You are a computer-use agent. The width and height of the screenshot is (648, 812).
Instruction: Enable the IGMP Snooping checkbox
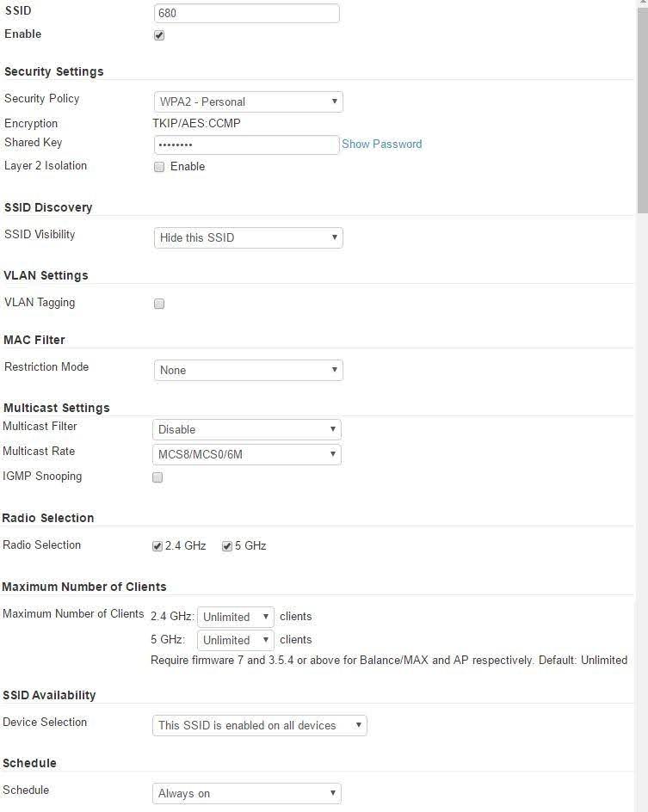click(157, 477)
